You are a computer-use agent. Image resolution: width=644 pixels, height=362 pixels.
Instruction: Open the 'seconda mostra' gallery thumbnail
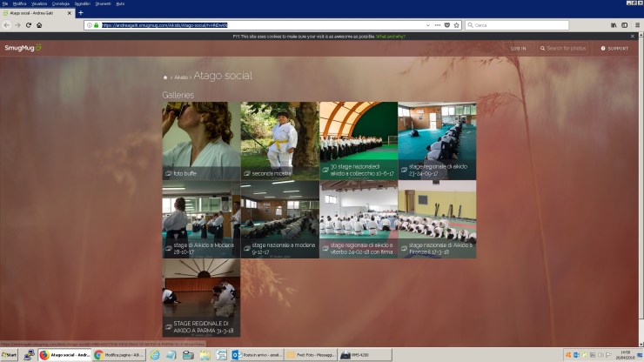(279, 141)
